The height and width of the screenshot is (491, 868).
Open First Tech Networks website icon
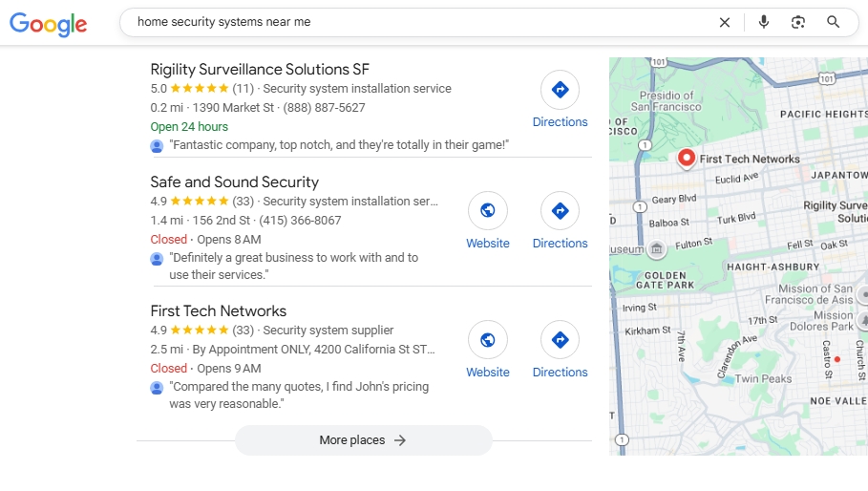(487, 340)
